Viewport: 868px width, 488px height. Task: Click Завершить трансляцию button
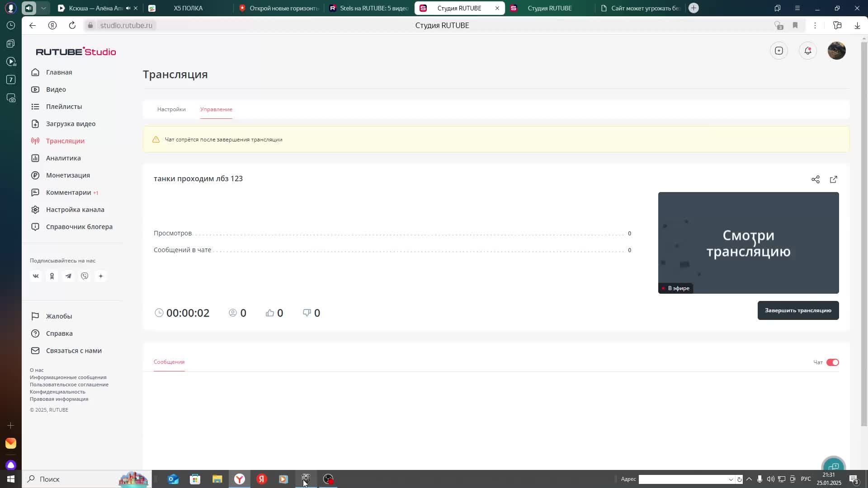point(798,310)
